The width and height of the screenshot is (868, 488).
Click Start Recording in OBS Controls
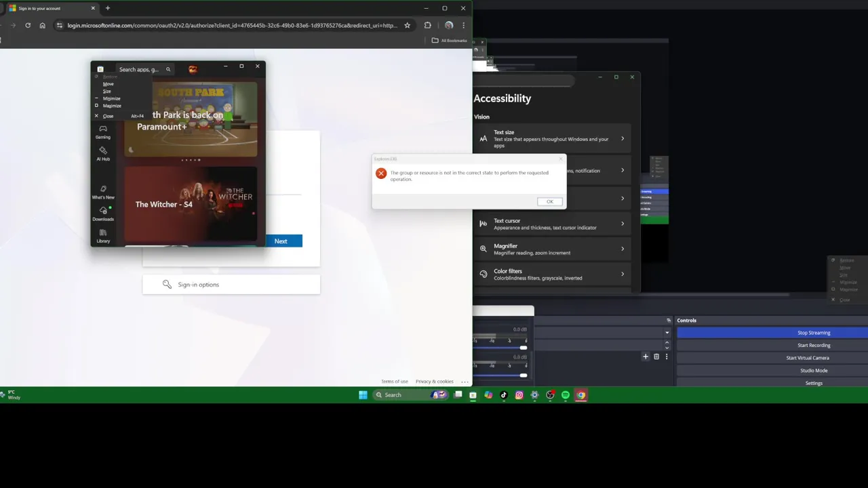point(772,345)
